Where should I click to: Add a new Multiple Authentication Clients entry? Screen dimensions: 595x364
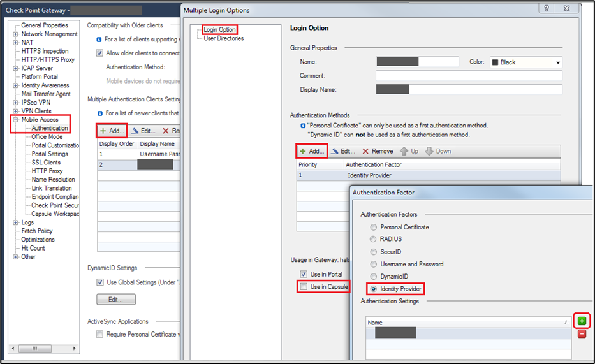point(112,131)
